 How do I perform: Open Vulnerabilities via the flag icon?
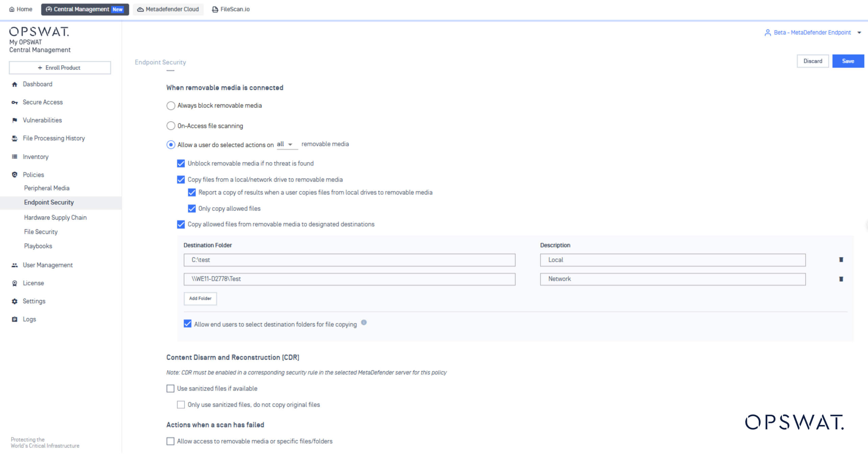pos(14,120)
